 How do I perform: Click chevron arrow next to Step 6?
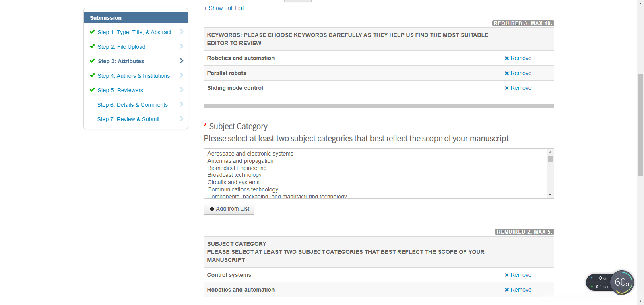182,104
